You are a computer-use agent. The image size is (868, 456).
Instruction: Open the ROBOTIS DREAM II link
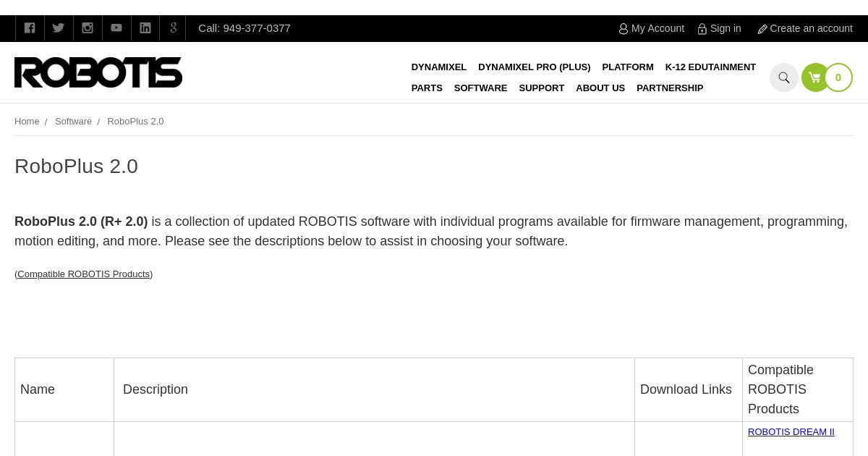pyautogui.click(x=791, y=431)
